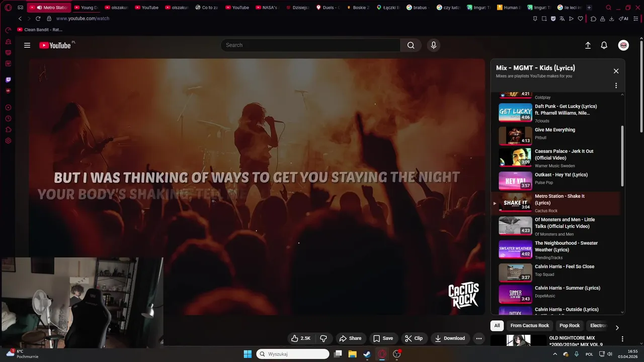644x362 pixels.
Task: Open Twitch in Opera sidebar
Action: [8, 79]
